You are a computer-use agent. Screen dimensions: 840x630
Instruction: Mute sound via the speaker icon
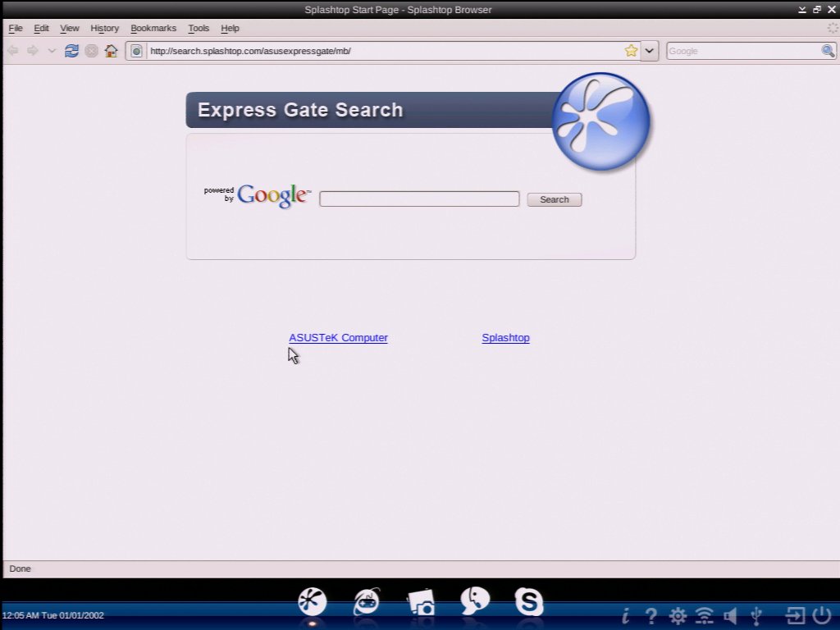(x=730, y=615)
